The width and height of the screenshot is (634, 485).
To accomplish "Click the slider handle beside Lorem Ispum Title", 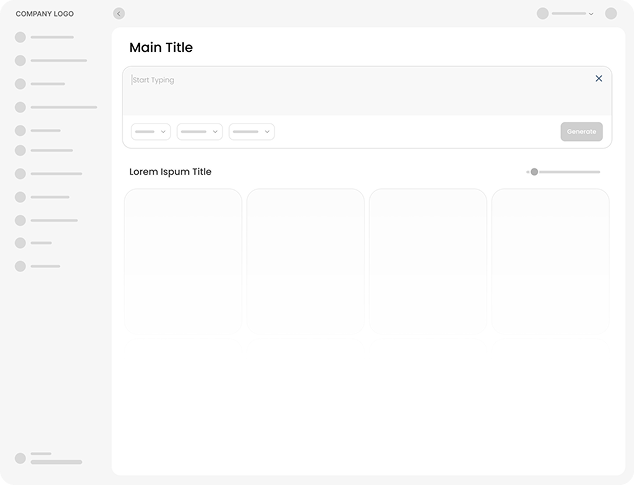I will click(534, 172).
